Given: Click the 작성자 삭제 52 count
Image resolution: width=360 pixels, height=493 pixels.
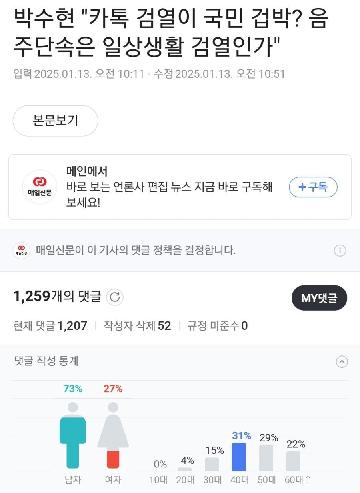Looking at the screenshot, I should (137, 326).
